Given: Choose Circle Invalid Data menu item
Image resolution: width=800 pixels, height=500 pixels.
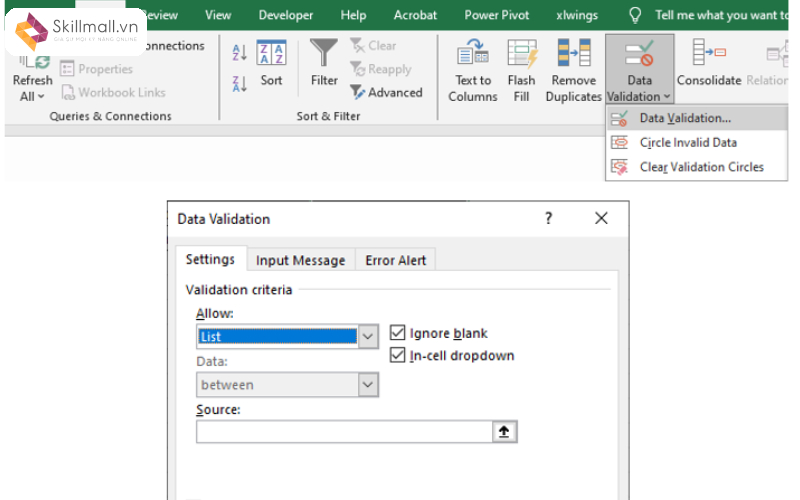Looking at the screenshot, I should pos(696,142).
